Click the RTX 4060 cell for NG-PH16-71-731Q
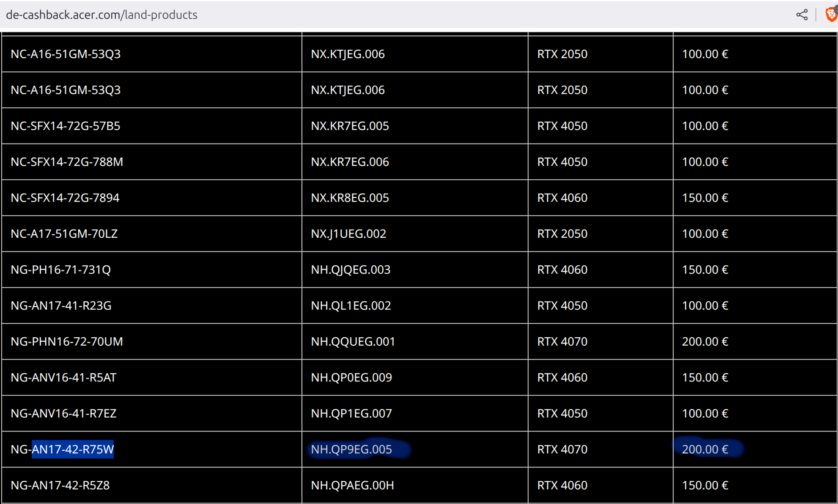The width and height of the screenshot is (838, 504). pyautogui.click(x=562, y=270)
